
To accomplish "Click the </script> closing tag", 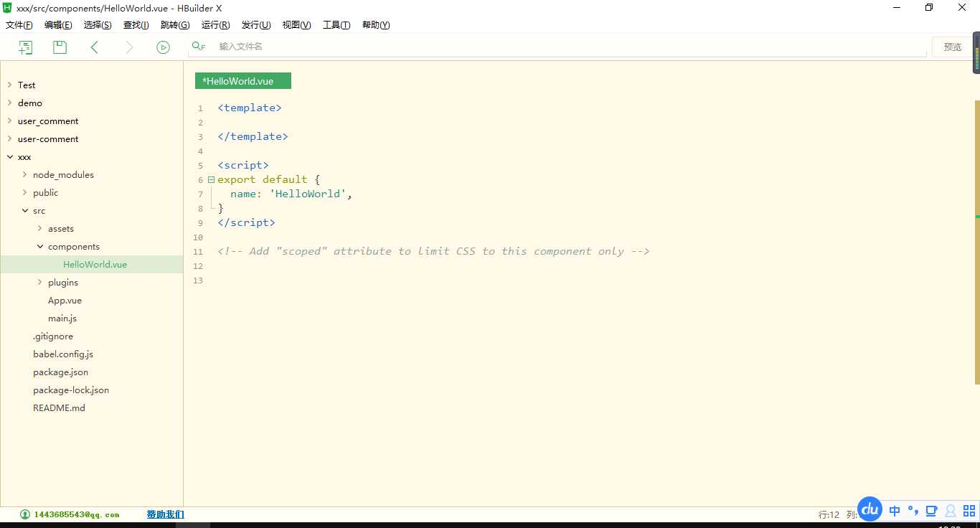I will [x=246, y=222].
